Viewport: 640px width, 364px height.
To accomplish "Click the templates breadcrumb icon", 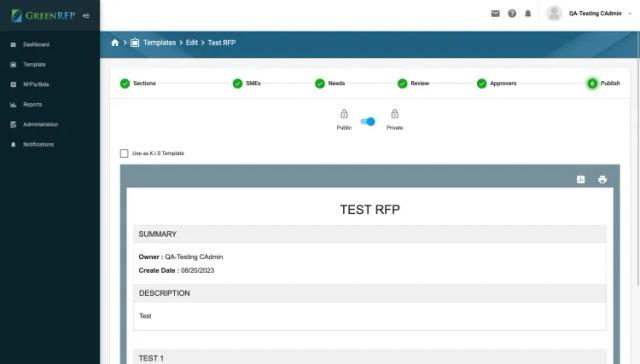I will [135, 42].
